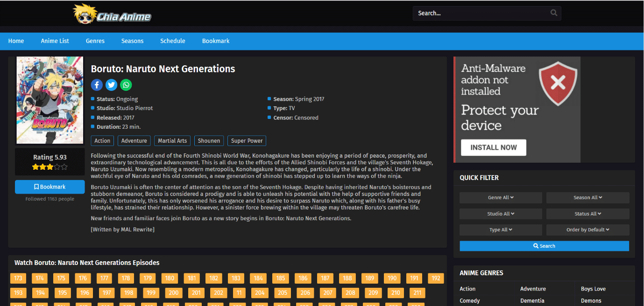The image size is (644, 306).
Task: Open episode 185
Action: 281,278
